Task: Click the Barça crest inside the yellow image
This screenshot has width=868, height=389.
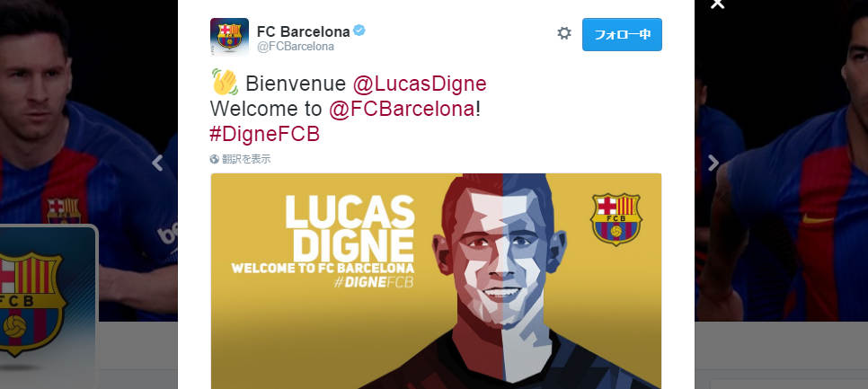Action: tap(616, 219)
